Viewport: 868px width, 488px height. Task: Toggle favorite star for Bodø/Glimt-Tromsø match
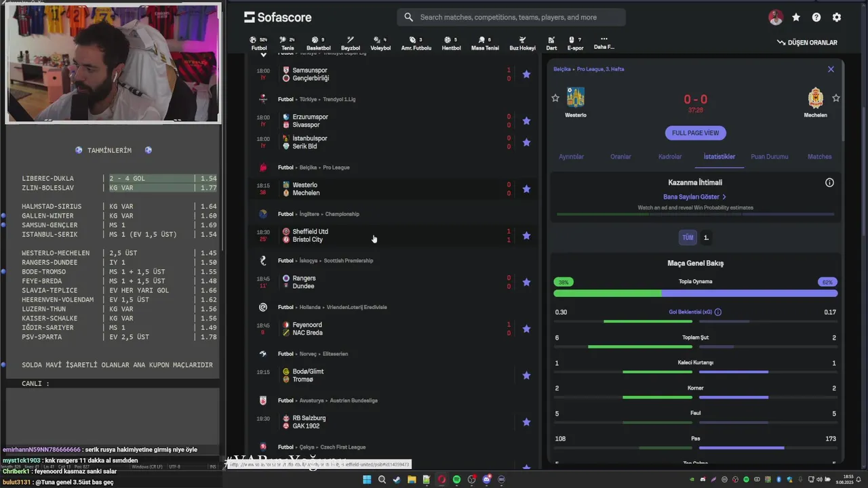point(526,375)
